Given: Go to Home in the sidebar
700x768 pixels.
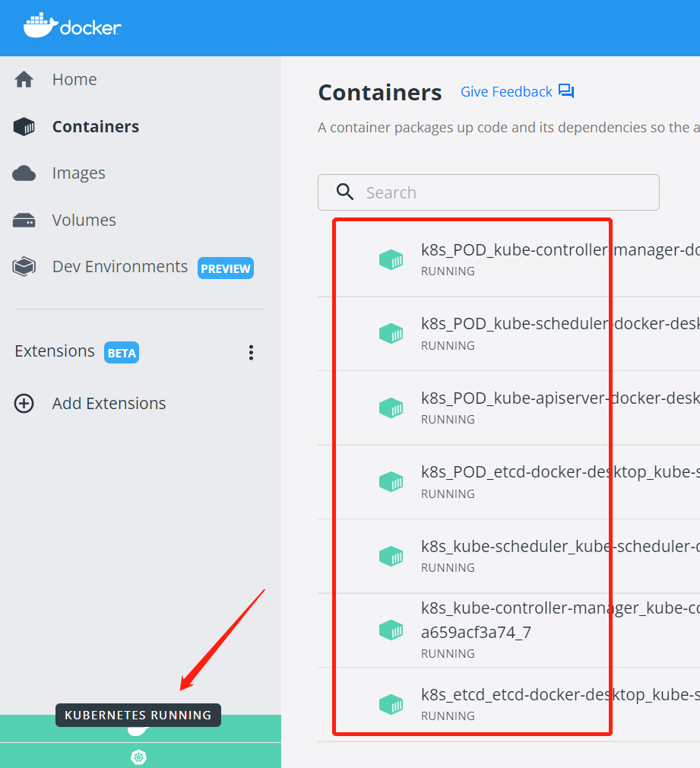Looking at the screenshot, I should click(74, 79).
